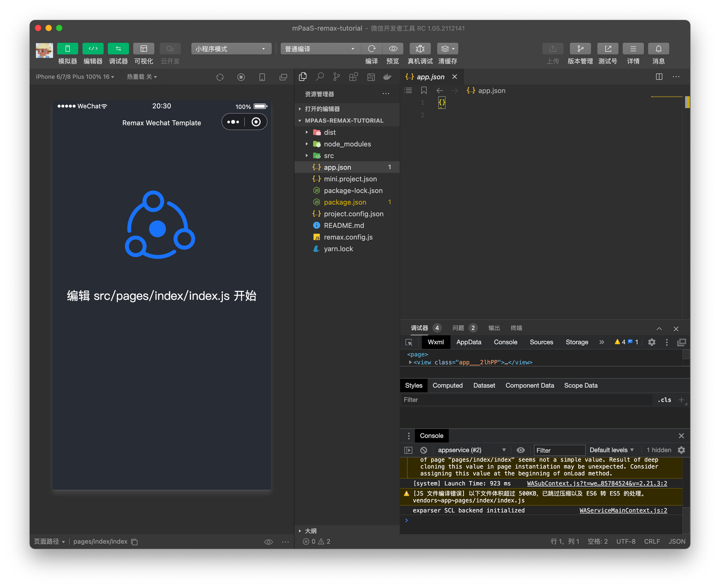The width and height of the screenshot is (720, 588).
Task: Open the mini program mode dropdown
Action: (x=231, y=49)
